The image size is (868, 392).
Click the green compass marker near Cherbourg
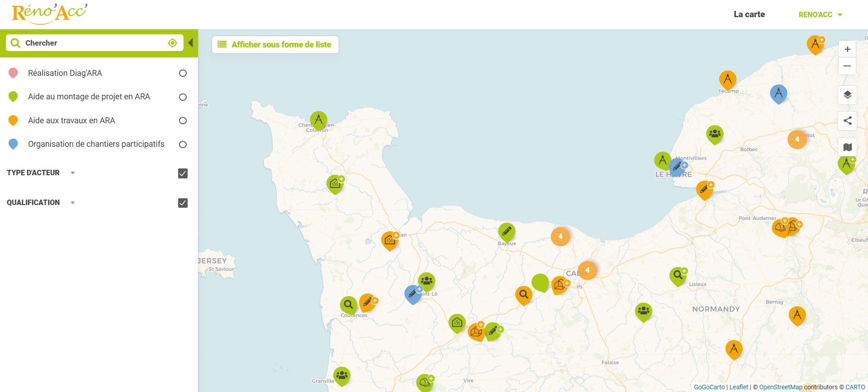(x=318, y=120)
